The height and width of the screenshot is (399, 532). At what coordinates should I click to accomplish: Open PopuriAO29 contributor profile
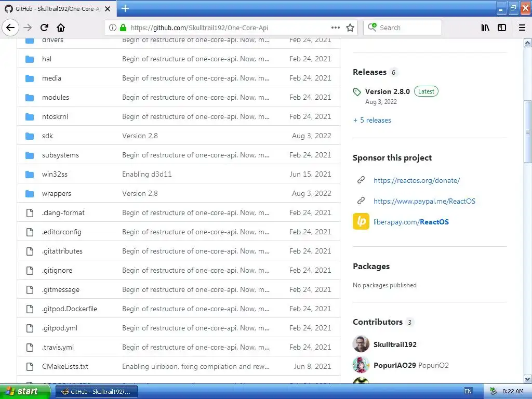click(x=395, y=365)
